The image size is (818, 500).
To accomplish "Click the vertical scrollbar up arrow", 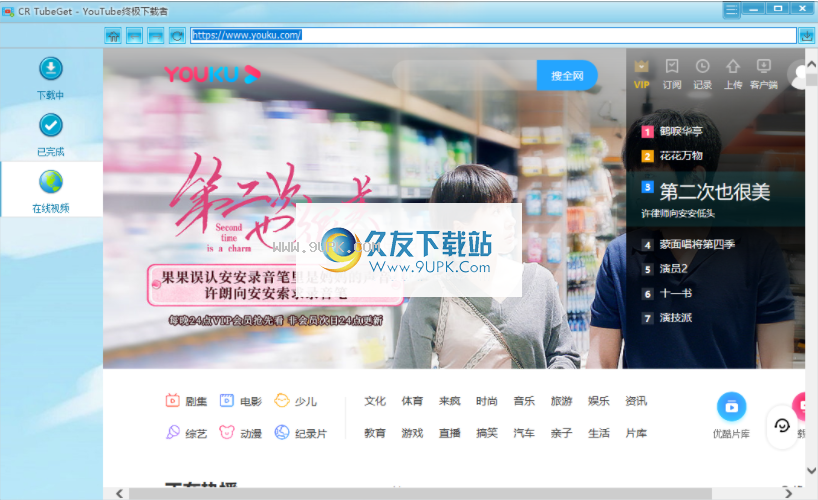I will tap(811, 64).
